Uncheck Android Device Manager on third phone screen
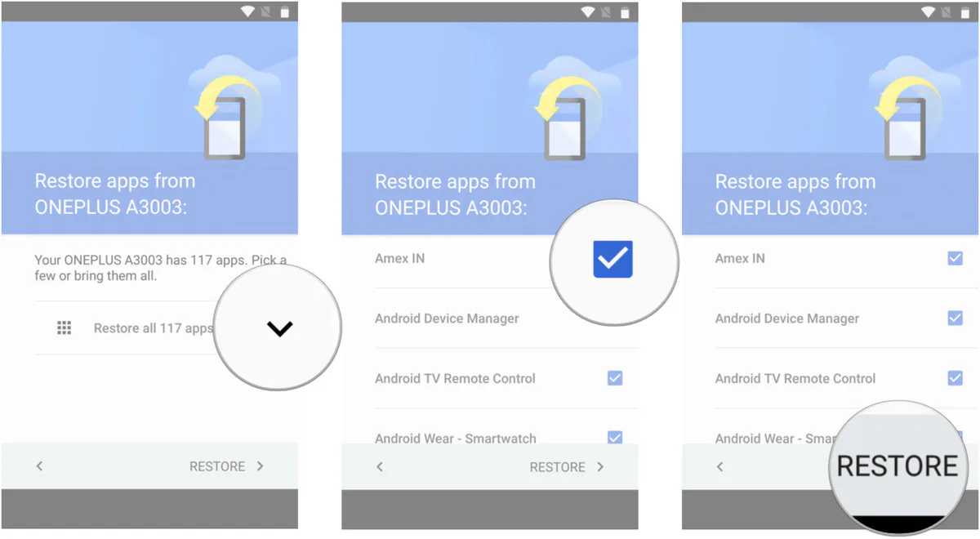 955,318
